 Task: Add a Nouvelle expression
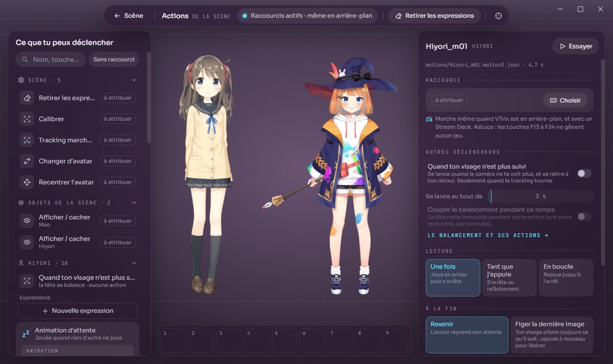[x=78, y=311]
